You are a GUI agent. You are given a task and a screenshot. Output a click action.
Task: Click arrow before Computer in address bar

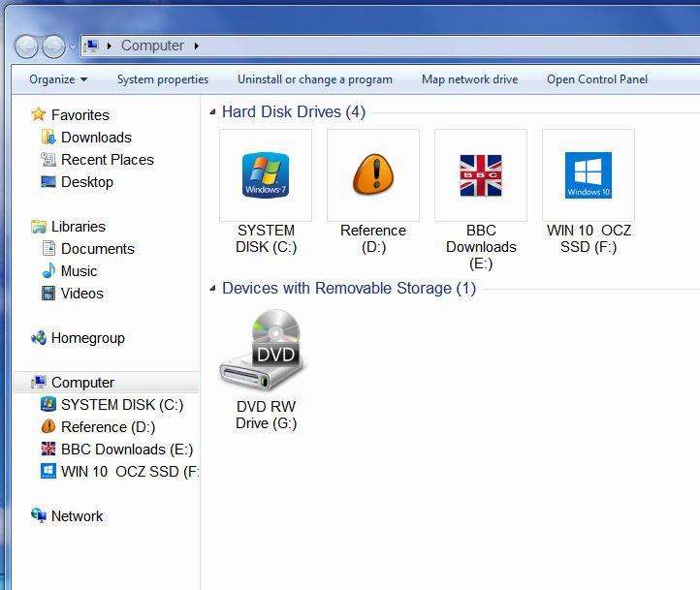pyautogui.click(x=109, y=46)
